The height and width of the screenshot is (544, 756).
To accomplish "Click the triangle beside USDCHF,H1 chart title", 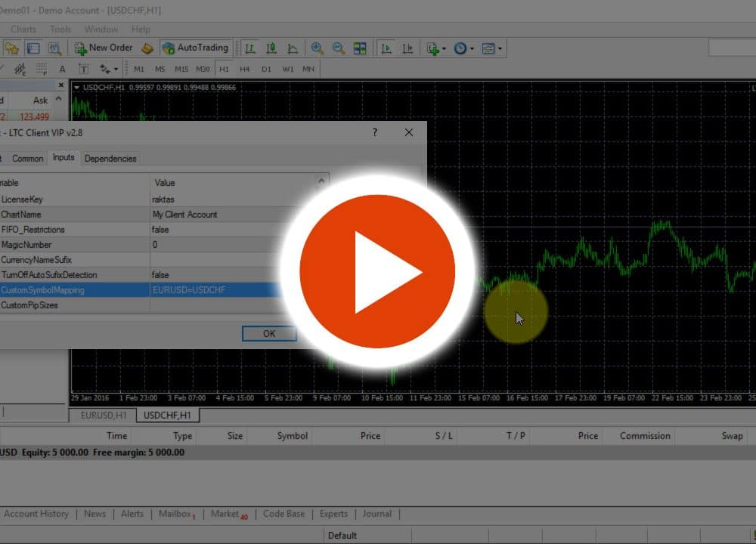I will pos(76,87).
